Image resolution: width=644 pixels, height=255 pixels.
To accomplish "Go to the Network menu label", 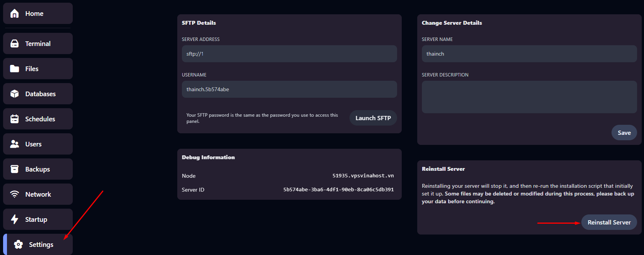I will [x=38, y=194].
